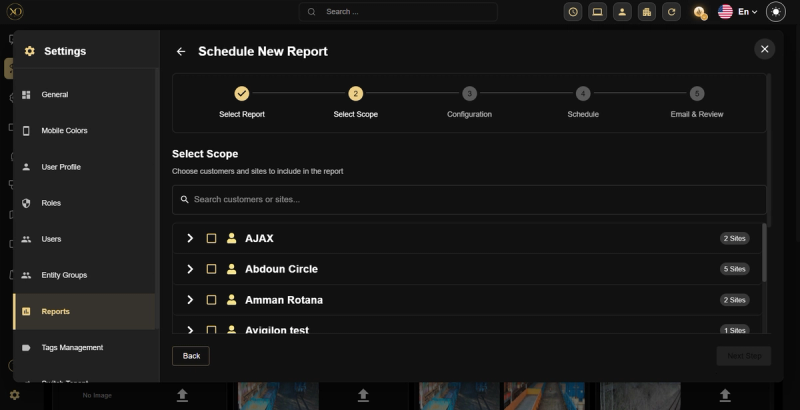Focus the Search customers or sites field
This screenshot has height=410, width=800.
tap(469, 199)
